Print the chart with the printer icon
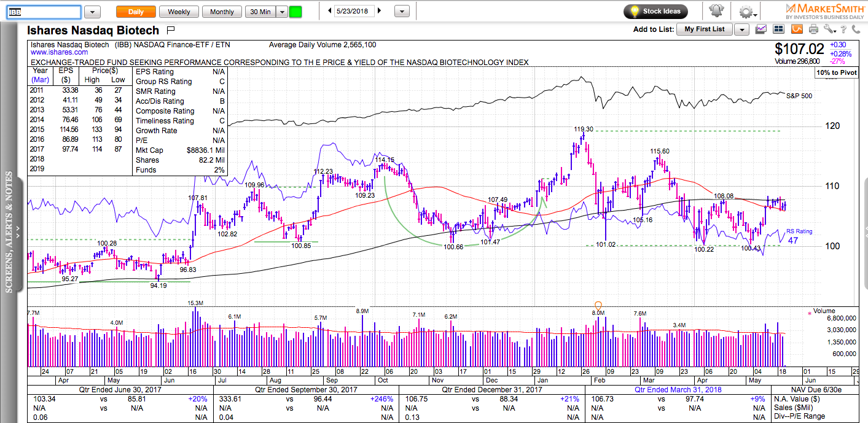 click(813, 29)
